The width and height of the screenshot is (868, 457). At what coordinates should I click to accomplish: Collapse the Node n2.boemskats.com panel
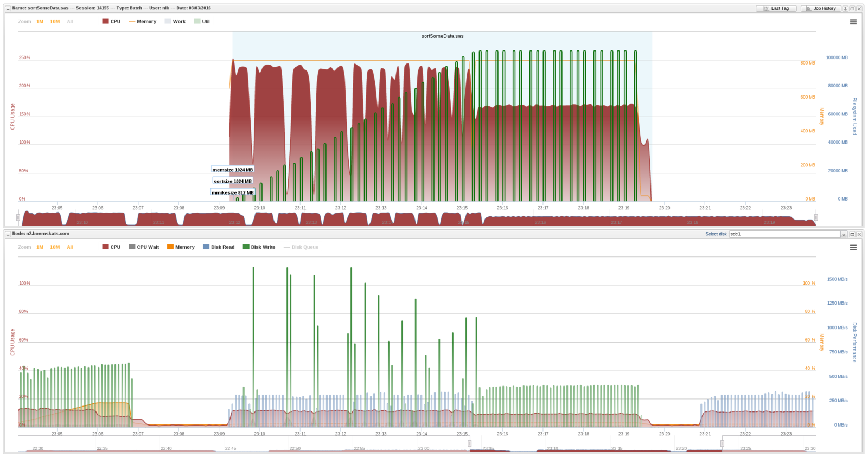click(x=8, y=234)
